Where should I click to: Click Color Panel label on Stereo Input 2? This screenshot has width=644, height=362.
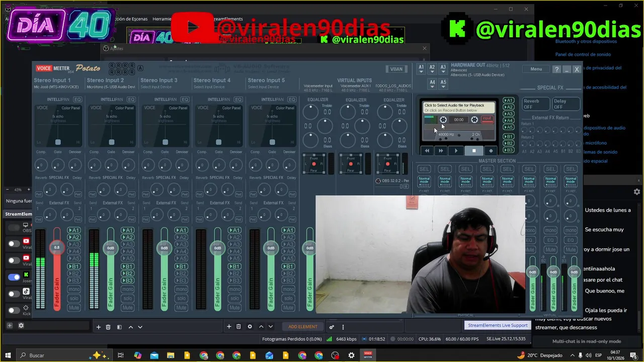pos(124,108)
